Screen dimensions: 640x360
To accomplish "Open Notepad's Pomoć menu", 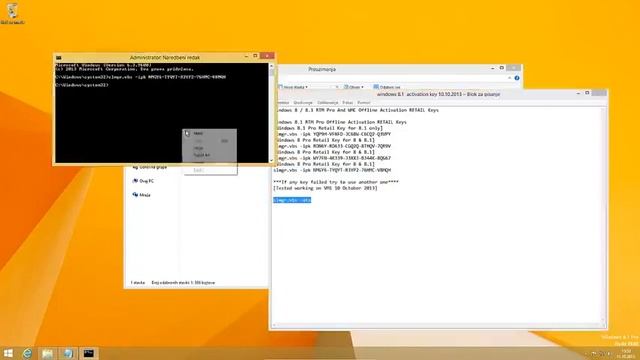I will [364, 102].
